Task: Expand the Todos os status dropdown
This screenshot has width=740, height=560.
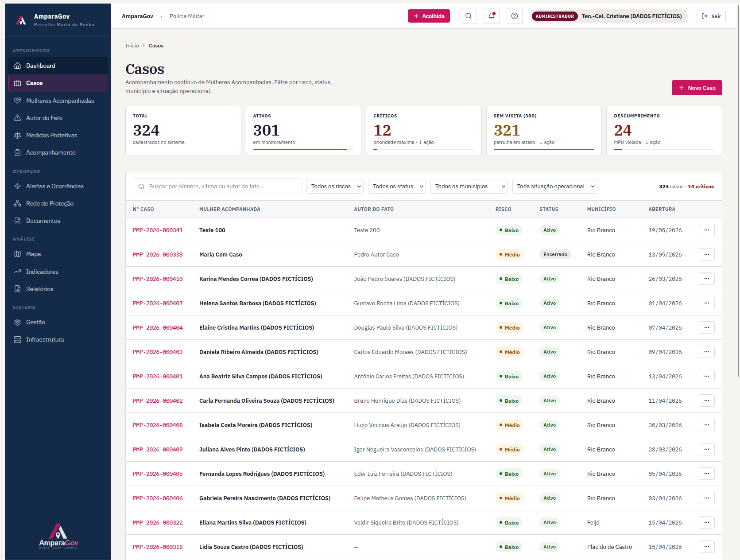Action: [397, 186]
